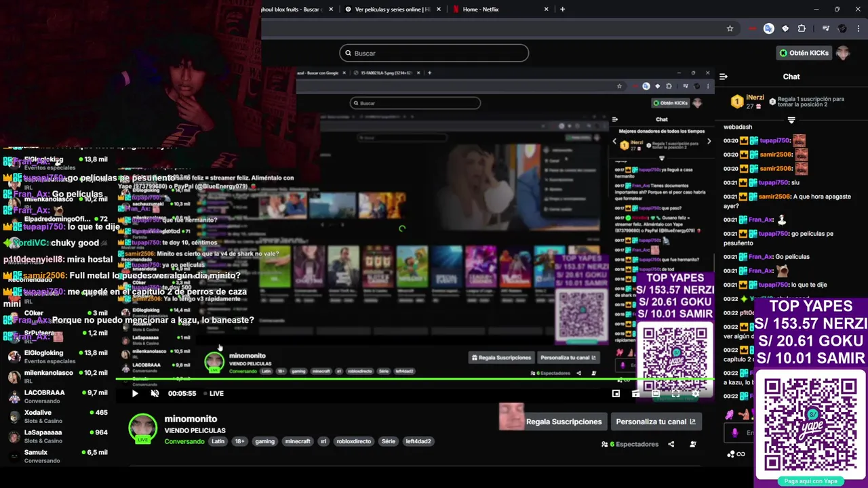
Task: Share the stream using the share icon
Action: click(671, 444)
